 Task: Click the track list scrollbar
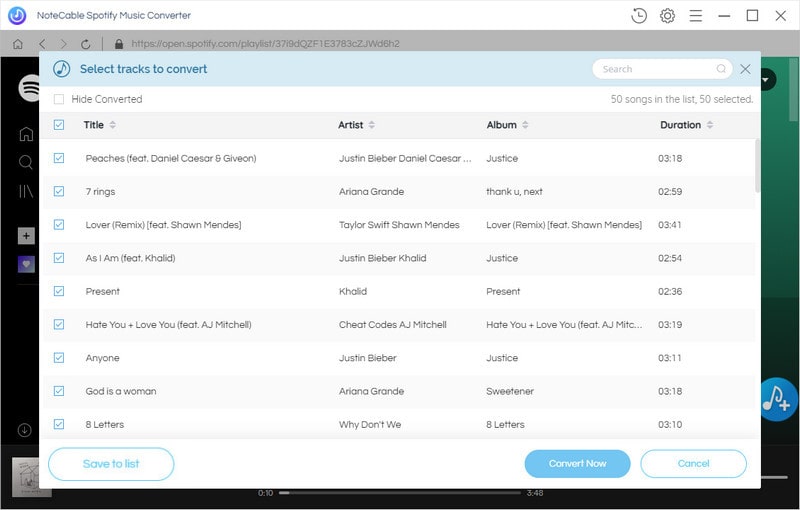click(758, 166)
